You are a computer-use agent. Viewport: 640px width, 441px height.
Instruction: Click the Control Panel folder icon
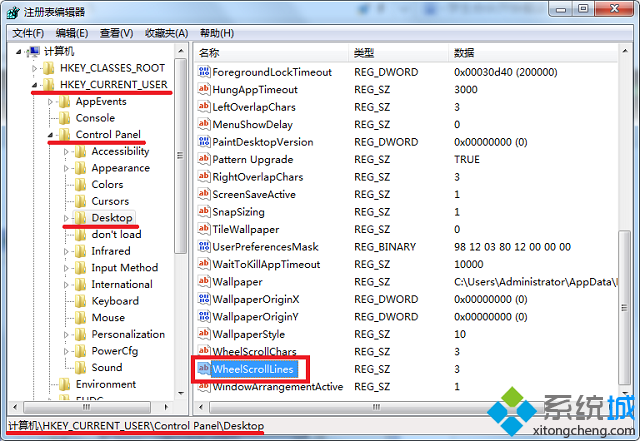(64, 134)
